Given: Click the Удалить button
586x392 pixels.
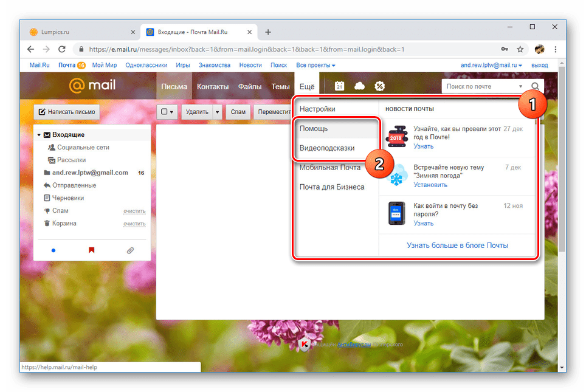Looking at the screenshot, I should point(197,112).
